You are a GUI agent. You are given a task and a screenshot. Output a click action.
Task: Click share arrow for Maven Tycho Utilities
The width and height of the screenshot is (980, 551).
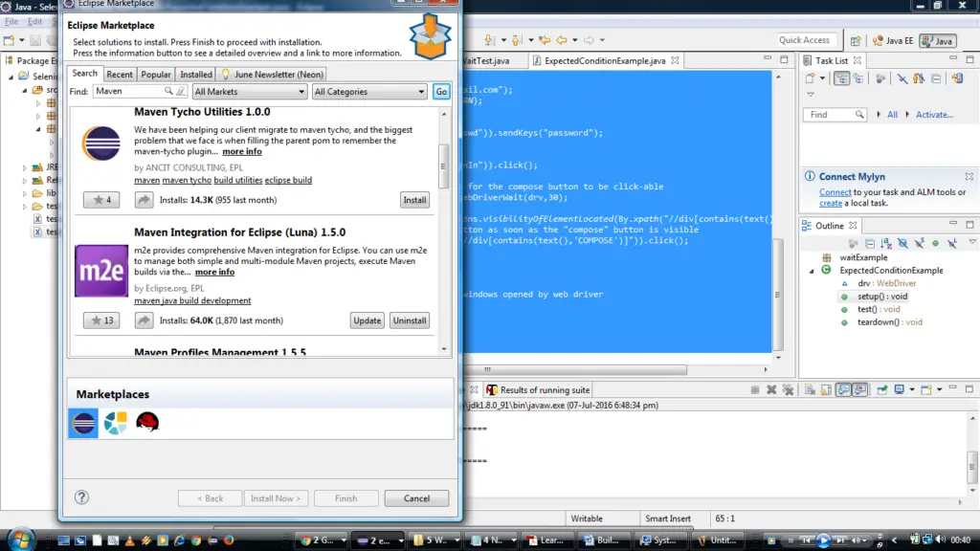pyautogui.click(x=144, y=200)
